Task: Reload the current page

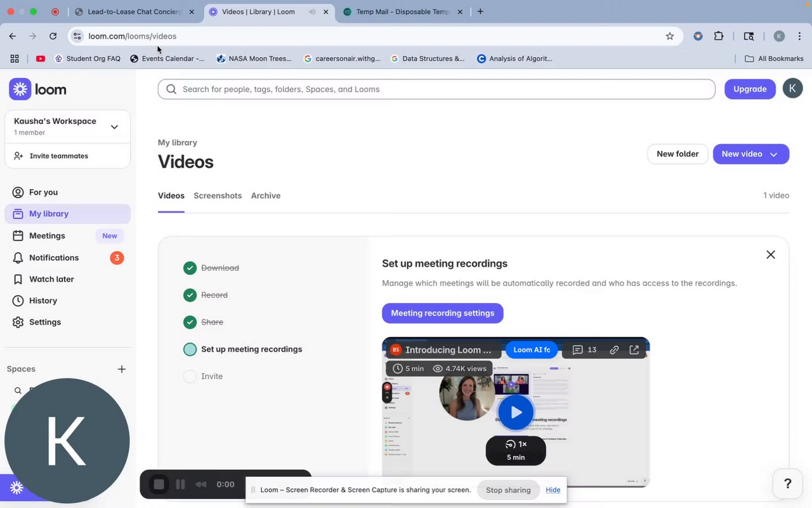Action: 53,36
